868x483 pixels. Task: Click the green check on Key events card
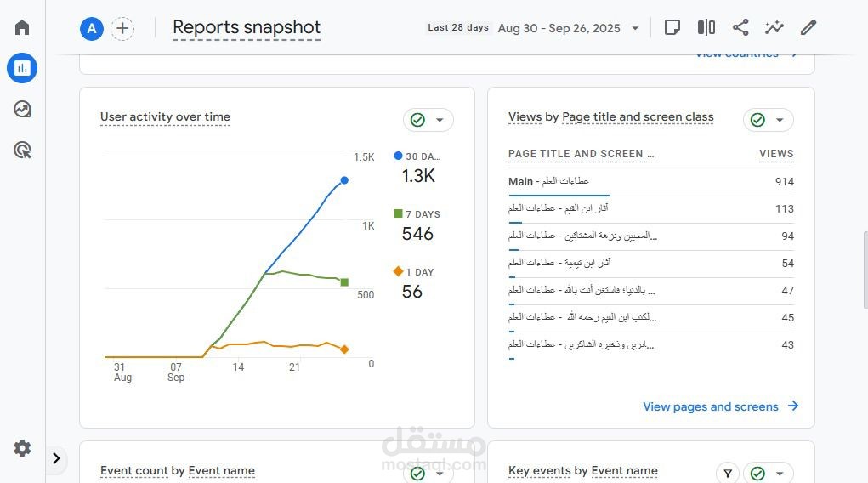757,474
